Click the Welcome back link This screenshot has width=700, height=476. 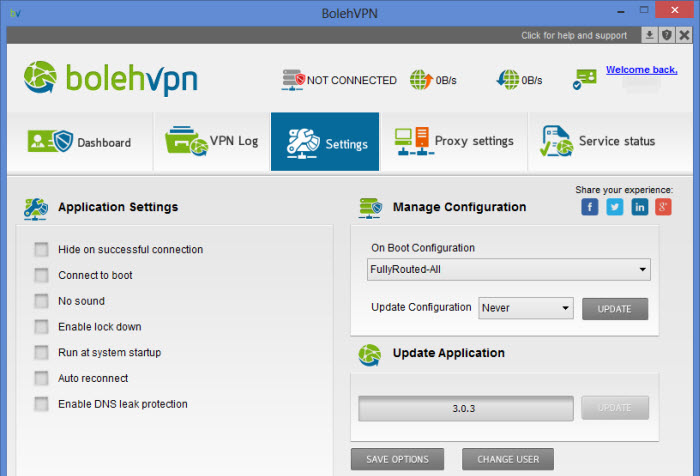642,70
